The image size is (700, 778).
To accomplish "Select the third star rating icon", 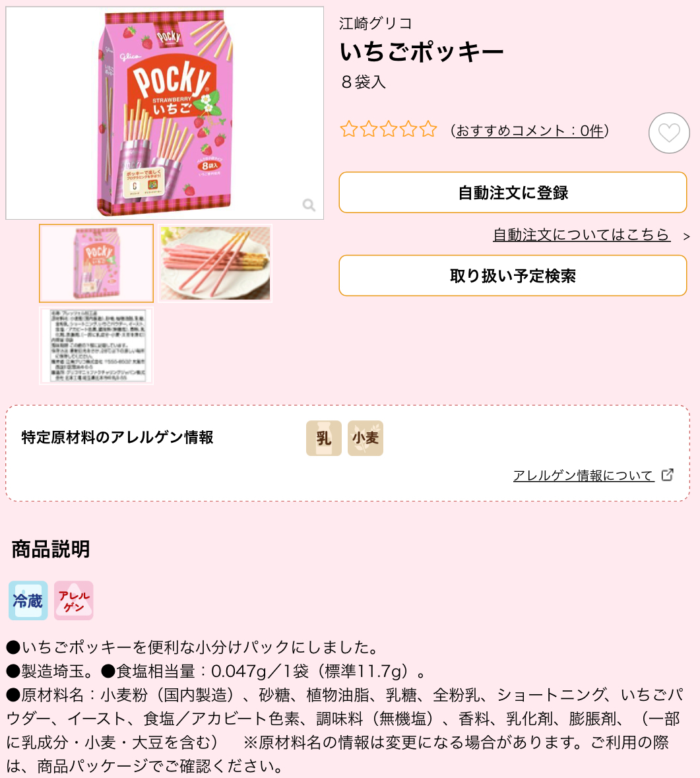I will point(389,129).
